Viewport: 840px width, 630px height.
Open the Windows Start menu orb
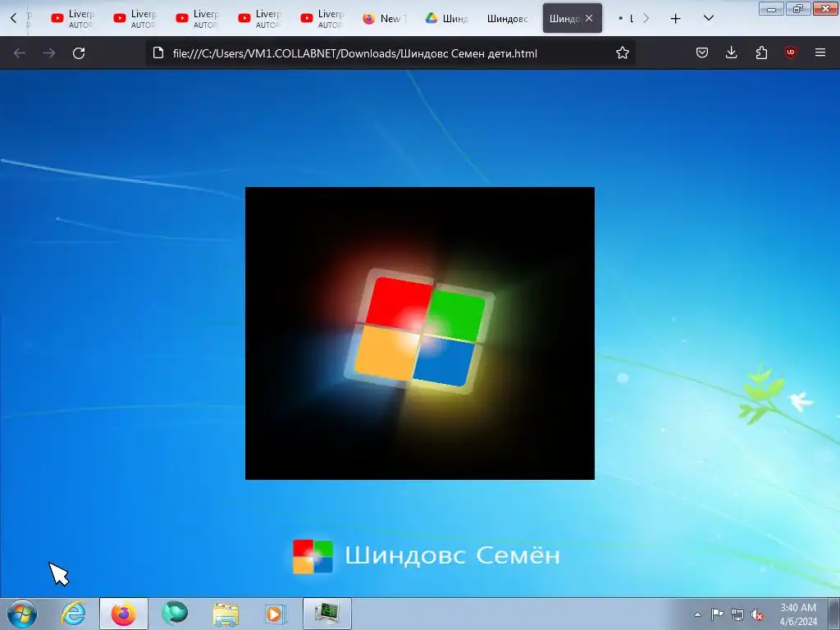(22, 614)
